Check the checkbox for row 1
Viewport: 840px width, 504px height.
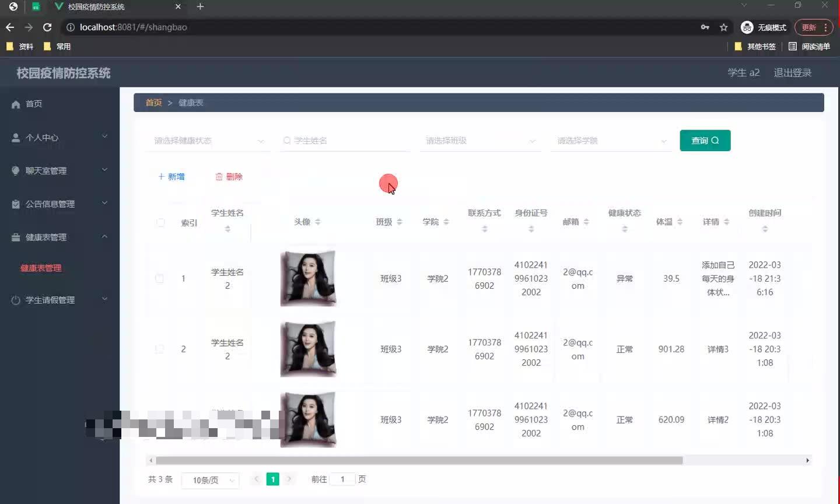coord(159,279)
